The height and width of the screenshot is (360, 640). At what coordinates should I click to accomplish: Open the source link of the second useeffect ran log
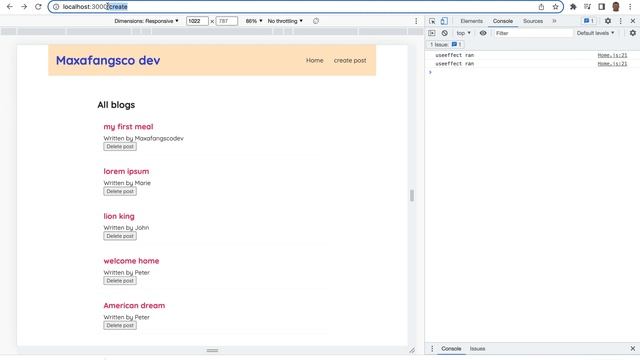pyautogui.click(x=612, y=64)
